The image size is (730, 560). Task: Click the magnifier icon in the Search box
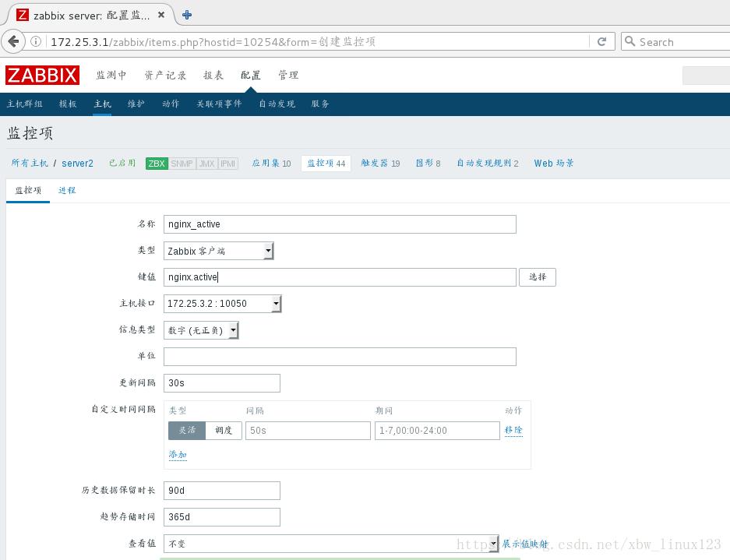630,41
